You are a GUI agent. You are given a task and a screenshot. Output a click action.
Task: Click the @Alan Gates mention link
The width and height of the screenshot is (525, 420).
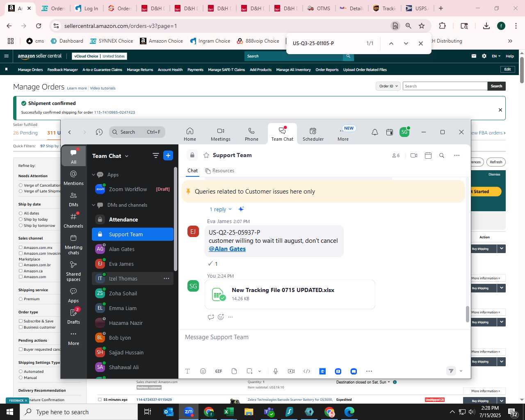click(x=227, y=249)
